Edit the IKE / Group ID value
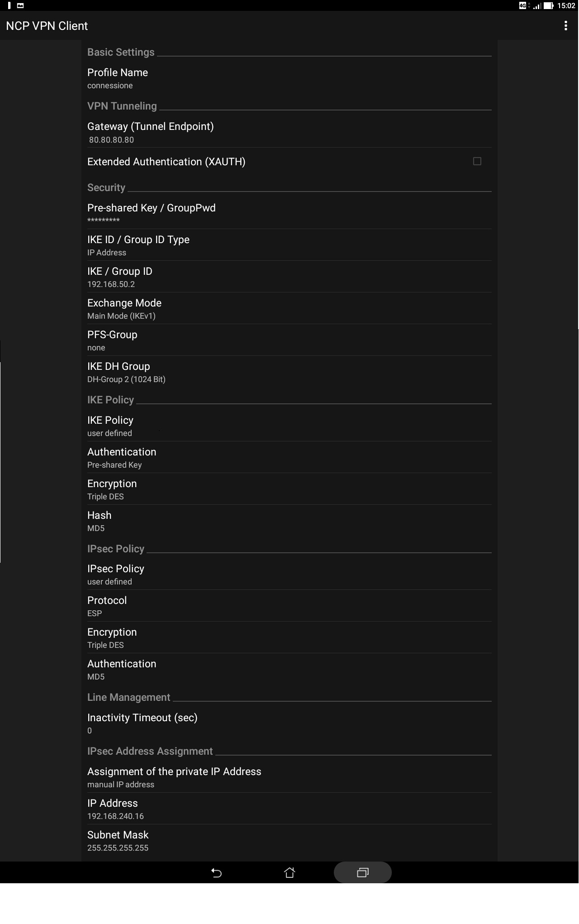This screenshot has height=924, width=579. pos(289,277)
